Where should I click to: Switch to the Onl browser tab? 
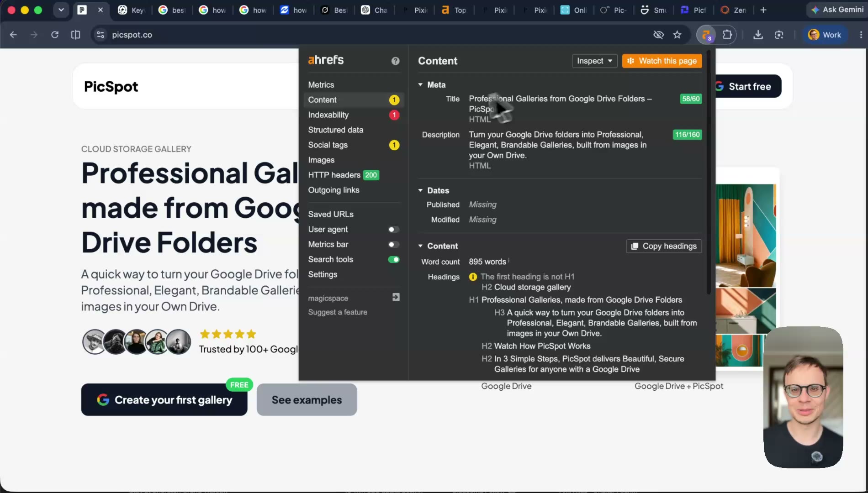click(x=574, y=10)
